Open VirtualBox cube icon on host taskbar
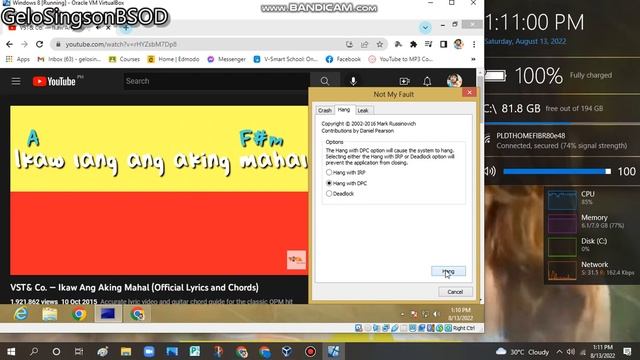 click(287, 351)
